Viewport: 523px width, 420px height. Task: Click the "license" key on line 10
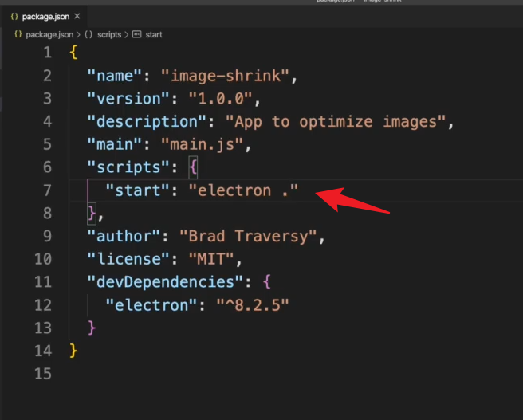click(128, 259)
